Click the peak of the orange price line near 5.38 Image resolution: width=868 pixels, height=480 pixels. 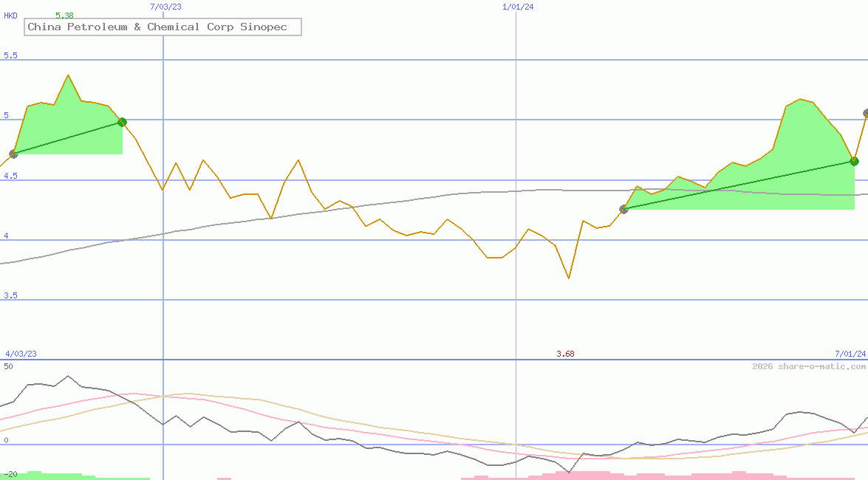pyautogui.click(x=68, y=74)
